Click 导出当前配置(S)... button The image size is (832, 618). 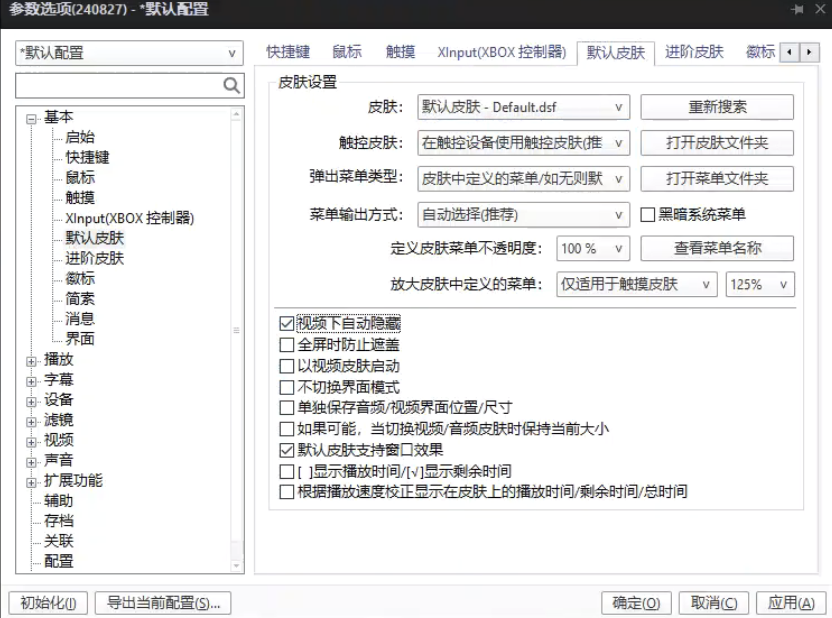click(163, 603)
